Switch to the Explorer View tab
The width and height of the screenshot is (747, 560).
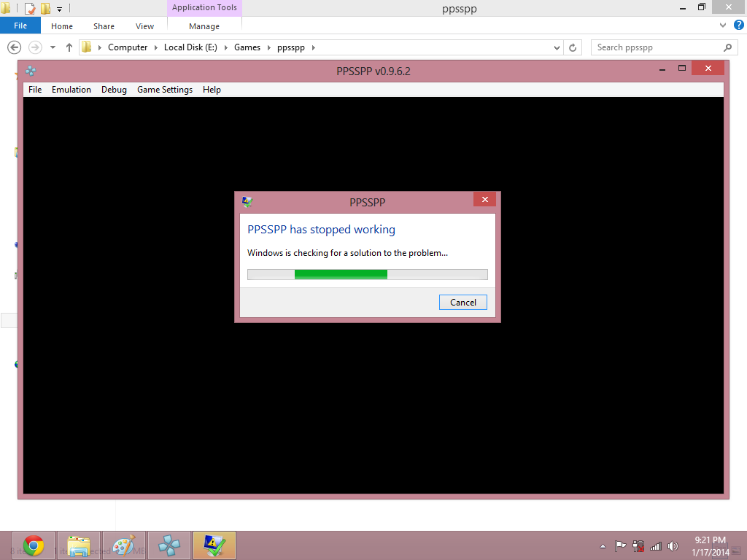coord(144,26)
